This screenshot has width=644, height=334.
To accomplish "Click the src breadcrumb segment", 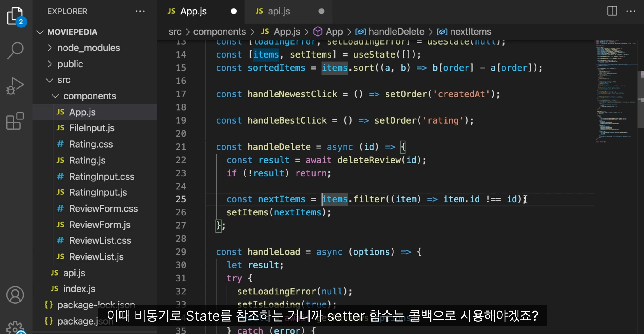I will [175, 32].
